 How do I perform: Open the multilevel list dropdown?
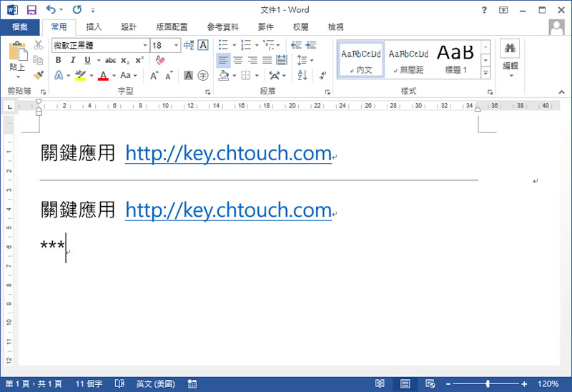tap(278, 45)
